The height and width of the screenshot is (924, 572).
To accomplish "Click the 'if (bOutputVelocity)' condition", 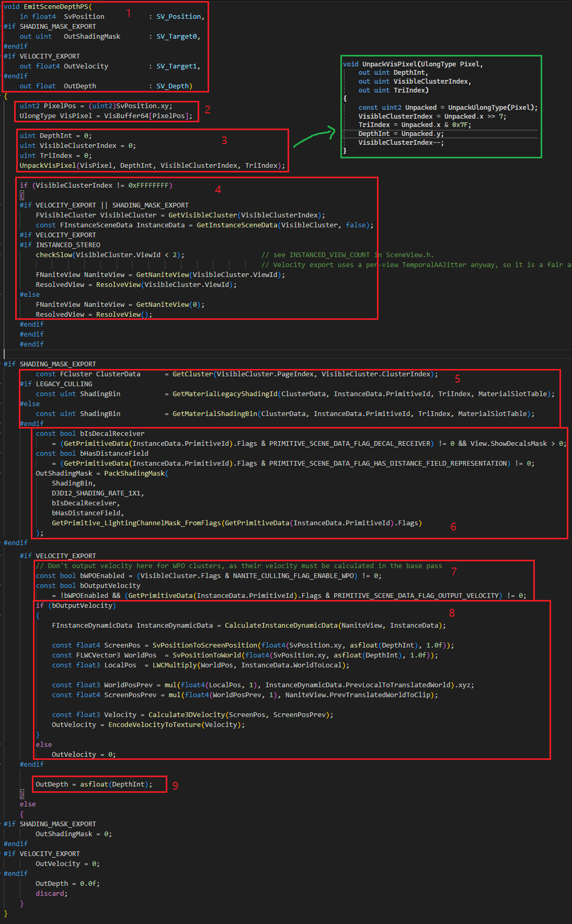I will tap(76, 606).
